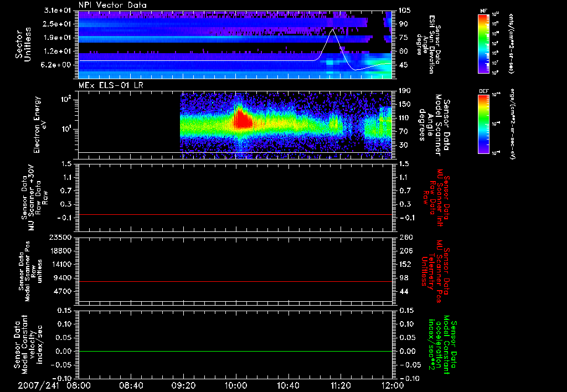567x392 pixels.
Task: Click the "2.5e+01" sector axis value
Action: (58, 24)
